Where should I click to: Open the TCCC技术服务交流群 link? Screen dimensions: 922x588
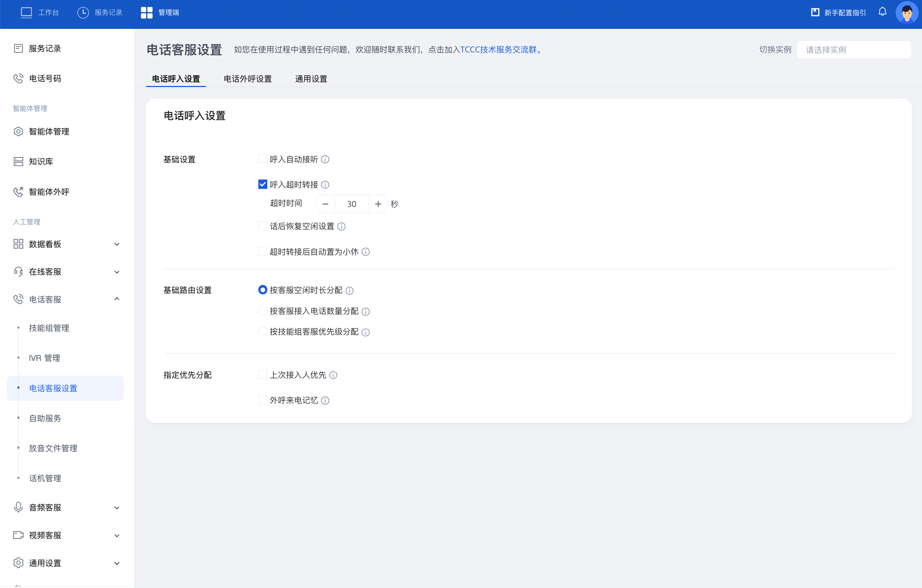[x=498, y=50]
